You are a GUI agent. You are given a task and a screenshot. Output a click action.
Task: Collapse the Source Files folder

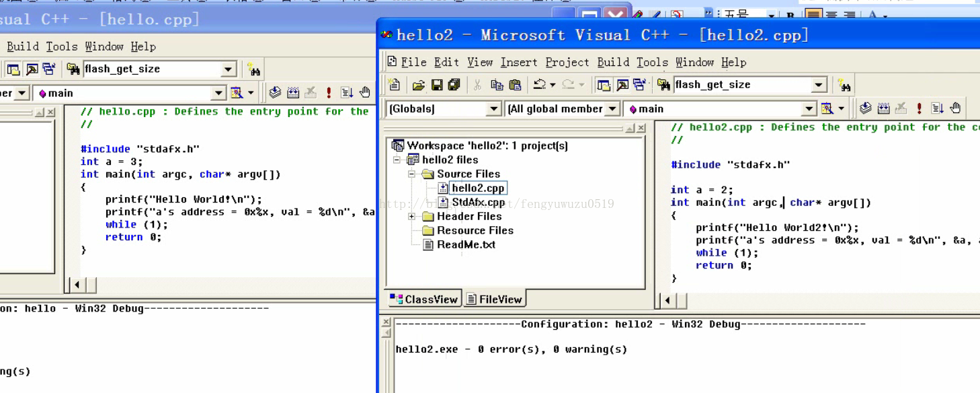pyautogui.click(x=411, y=174)
